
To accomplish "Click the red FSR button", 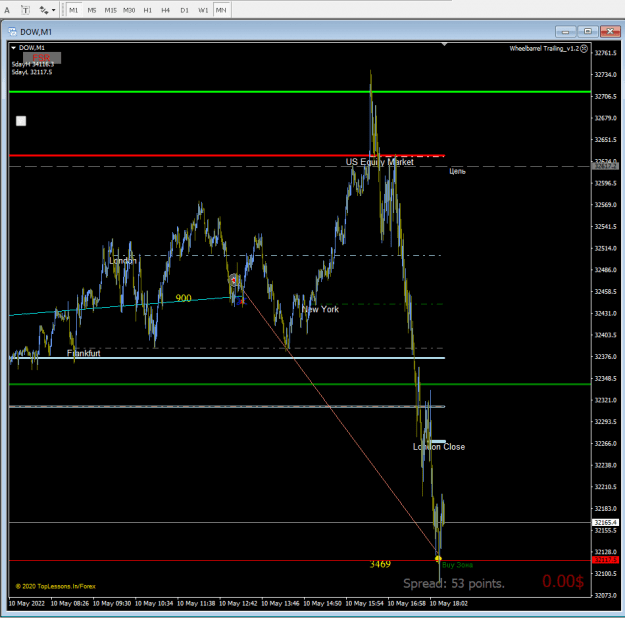I will [41, 58].
